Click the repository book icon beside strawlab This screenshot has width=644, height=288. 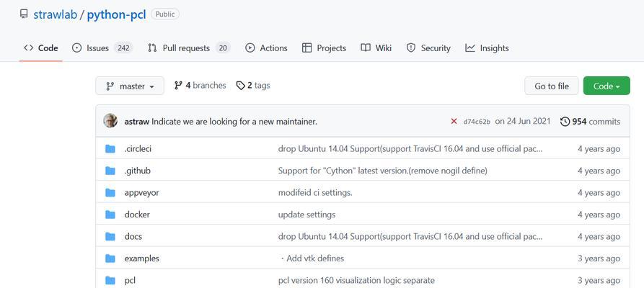(x=24, y=14)
